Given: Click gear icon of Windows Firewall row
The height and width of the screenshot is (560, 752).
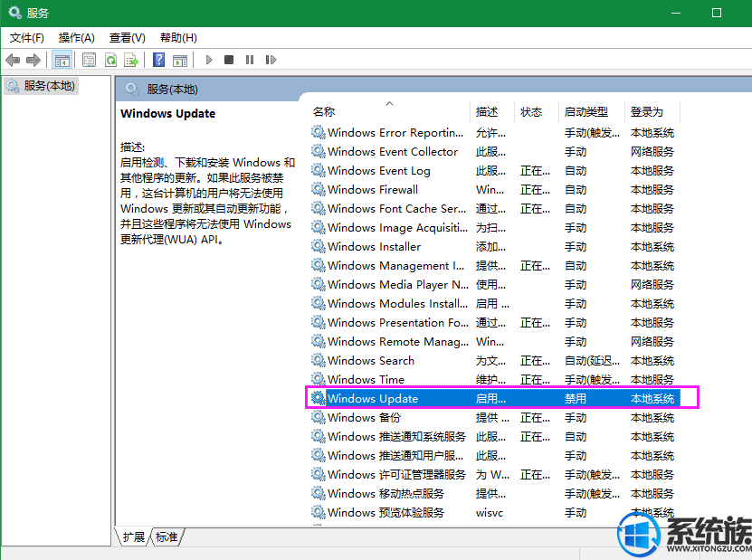Looking at the screenshot, I should pos(318,189).
